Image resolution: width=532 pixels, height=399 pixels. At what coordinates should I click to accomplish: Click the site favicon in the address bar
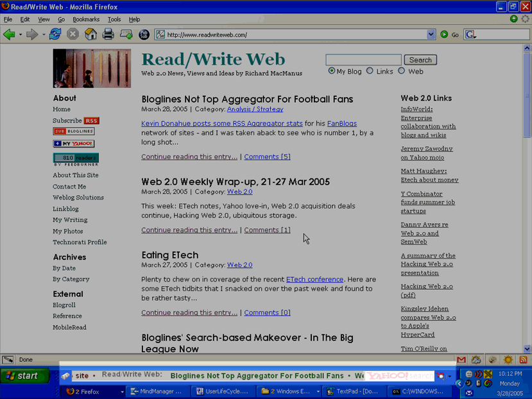click(160, 35)
